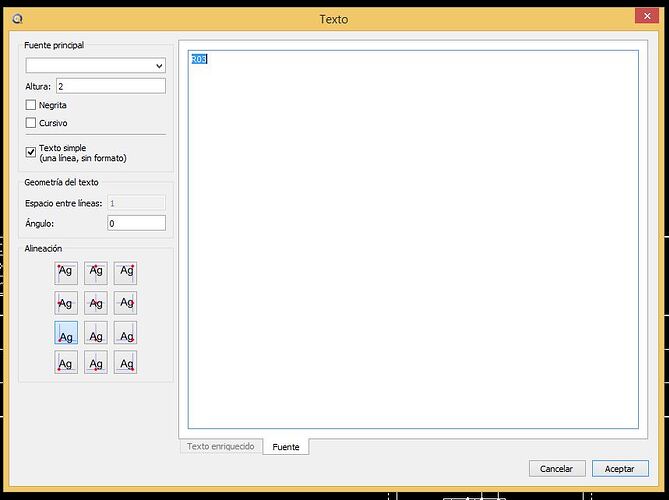
Task: Pick top-right text alignment icon
Action: (125, 272)
